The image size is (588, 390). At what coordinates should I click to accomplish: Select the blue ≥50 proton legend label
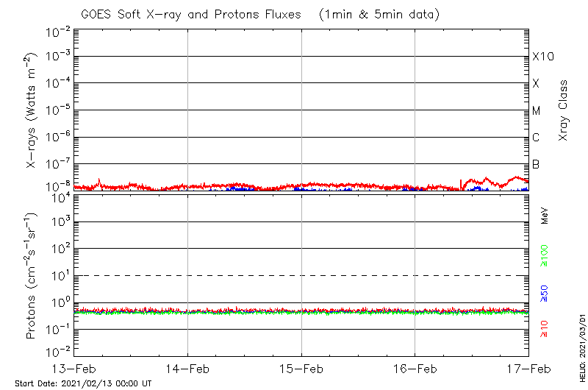pyautogui.click(x=545, y=294)
